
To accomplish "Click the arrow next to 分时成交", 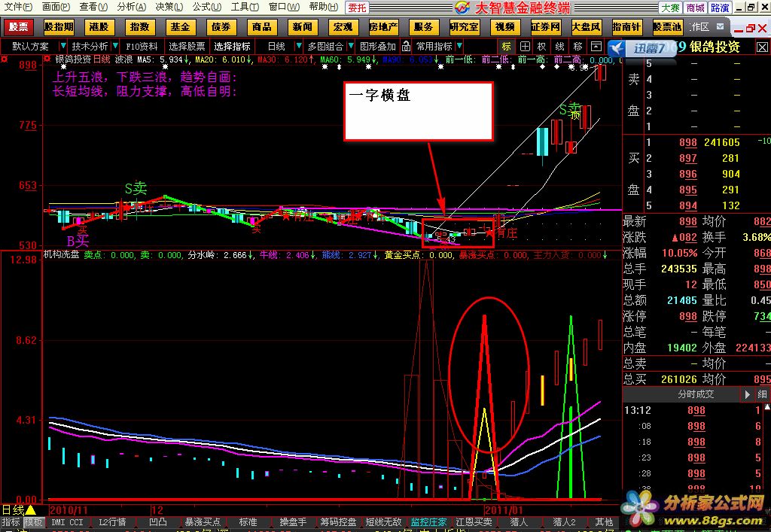I will tap(747, 394).
